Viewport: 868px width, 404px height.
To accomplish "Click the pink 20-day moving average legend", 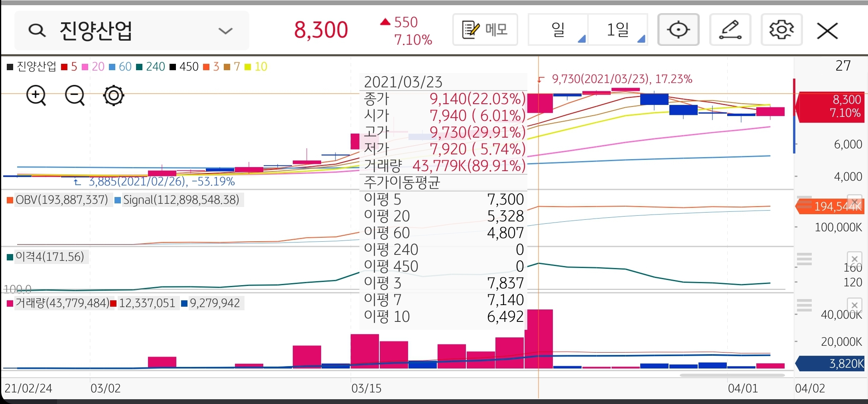I will coord(93,67).
